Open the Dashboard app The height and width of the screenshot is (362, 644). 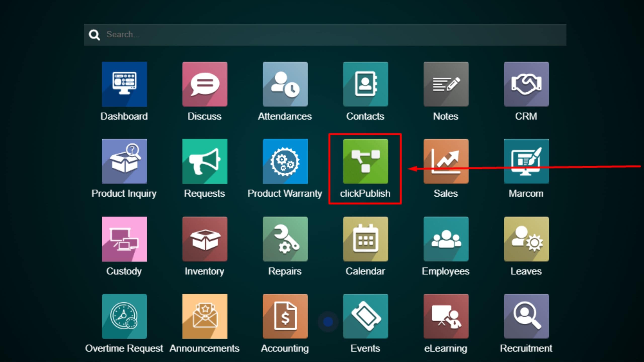point(124,84)
